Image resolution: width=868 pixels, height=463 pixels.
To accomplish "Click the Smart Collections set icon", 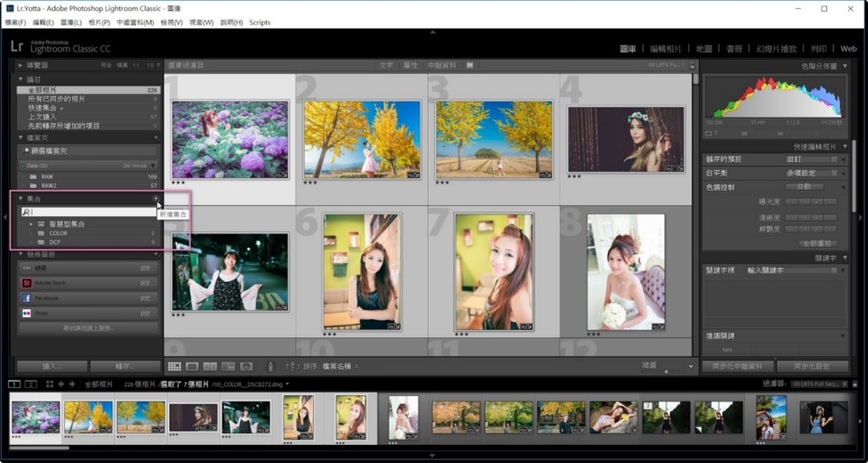I will pos(41,224).
